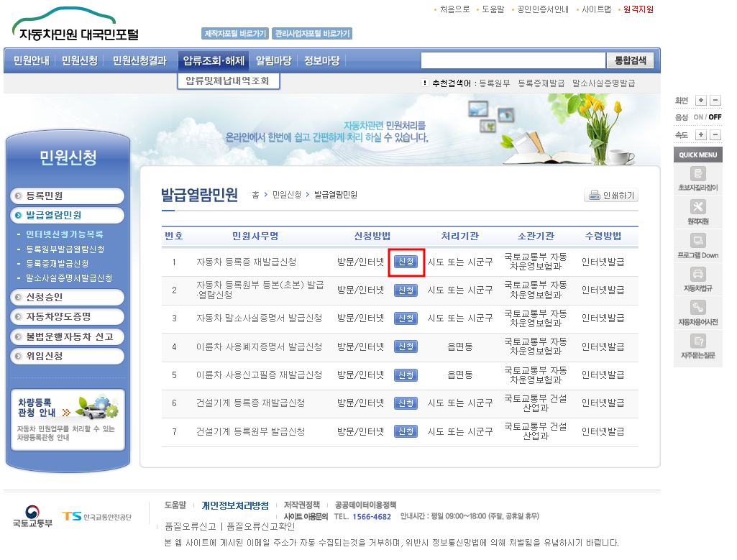Increase 속도 using the plus stepper
The width and height of the screenshot is (737, 560).
click(x=702, y=134)
